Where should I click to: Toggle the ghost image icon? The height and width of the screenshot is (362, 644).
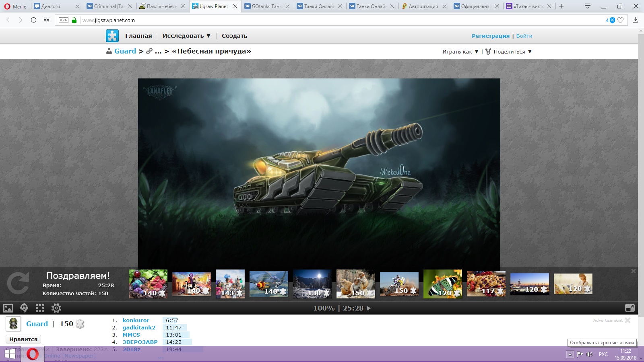[24, 308]
